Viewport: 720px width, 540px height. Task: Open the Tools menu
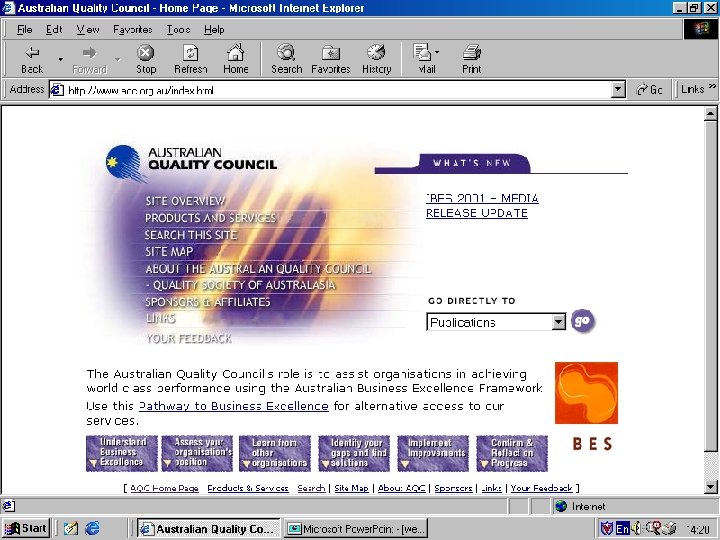point(178,29)
